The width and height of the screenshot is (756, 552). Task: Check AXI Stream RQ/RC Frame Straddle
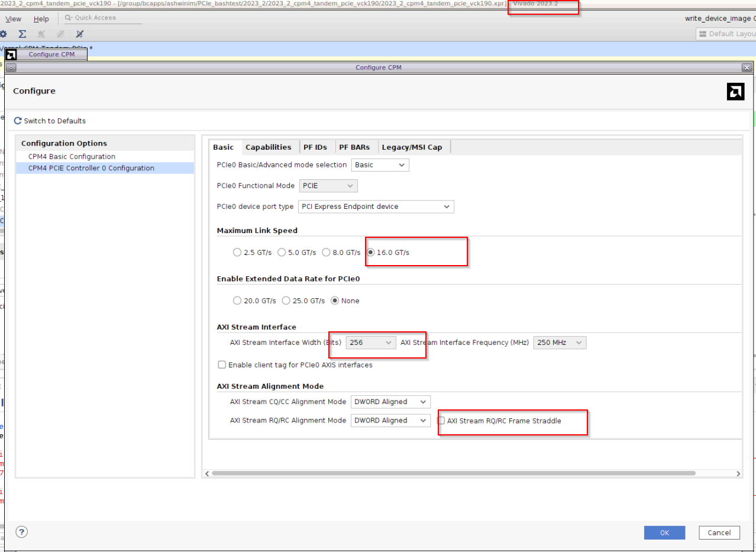(441, 420)
